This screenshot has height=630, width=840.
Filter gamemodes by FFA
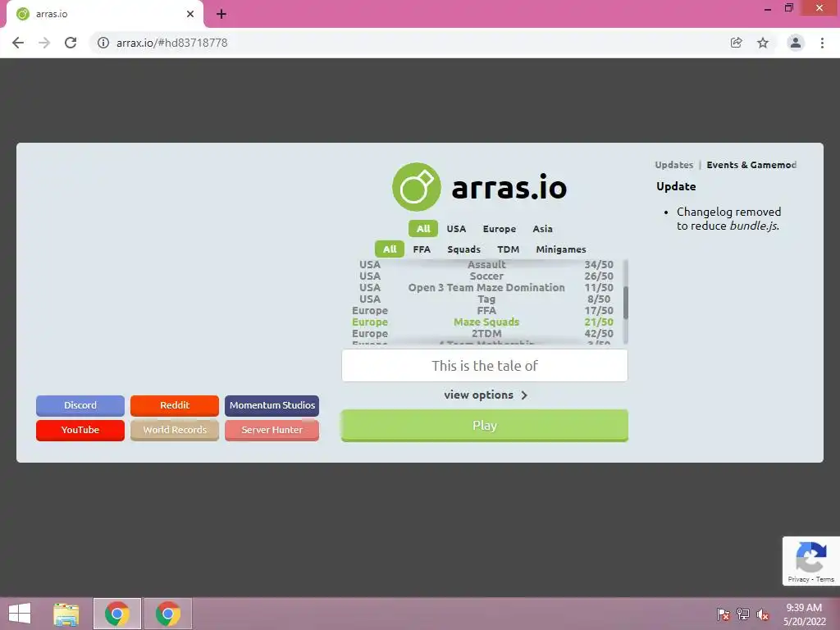(x=422, y=249)
